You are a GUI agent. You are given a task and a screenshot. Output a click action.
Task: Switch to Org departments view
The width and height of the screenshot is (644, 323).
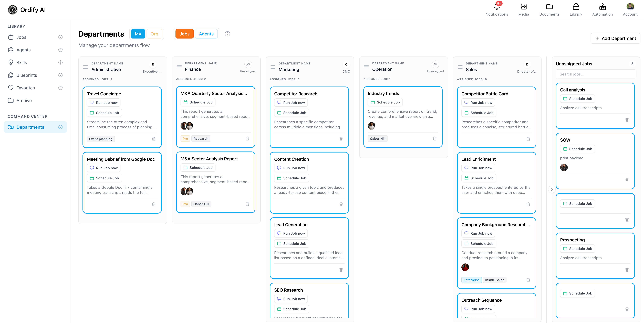[x=154, y=34]
